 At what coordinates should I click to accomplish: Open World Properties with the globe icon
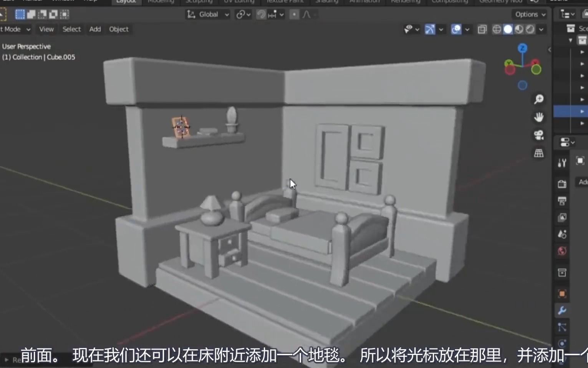[561, 251]
